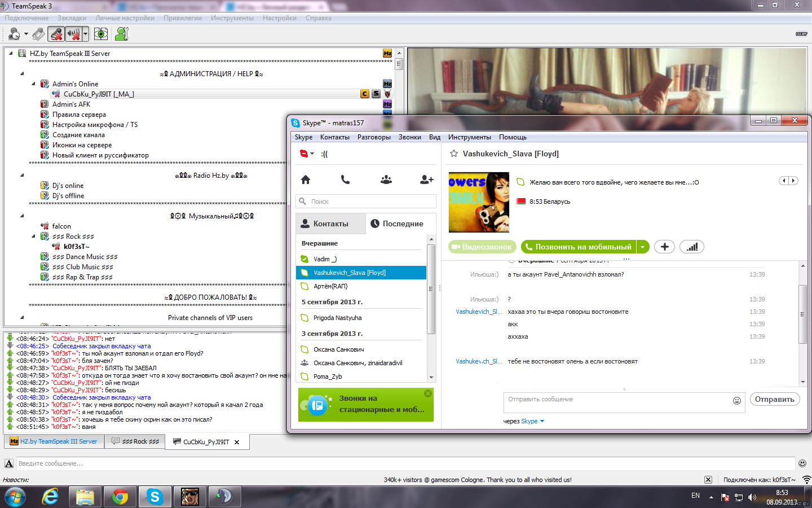Image resolution: width=812 pixels, height=508 pixels.
Task: Open dropdown arrow beside call mobile button
Action: click(x=643, y=247)
